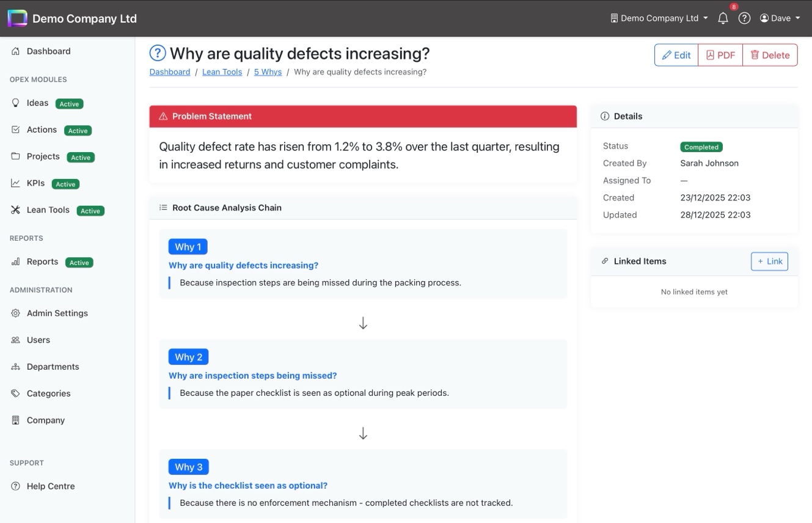812x523 pixels.
Task: Export the analysis with PDF button
Action: point(720,55)
